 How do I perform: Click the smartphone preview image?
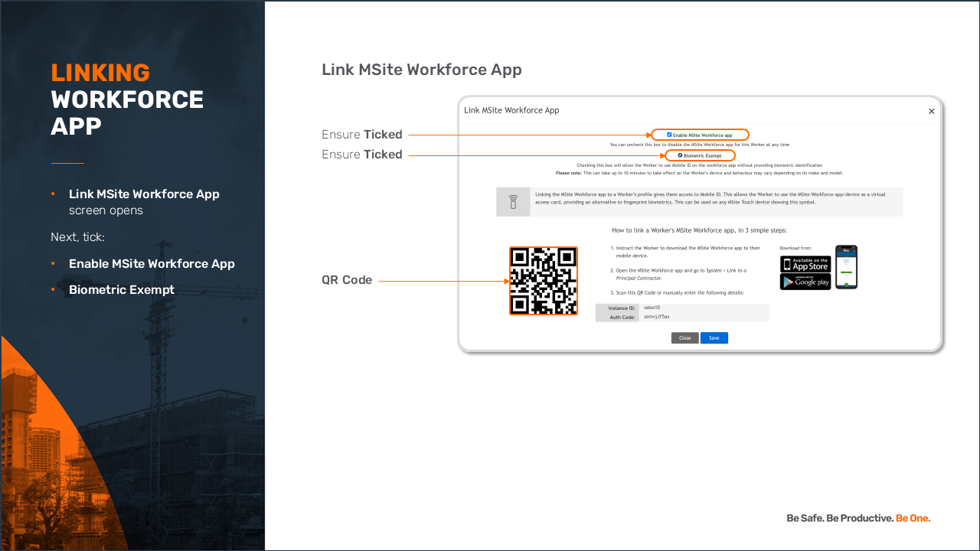846,267
